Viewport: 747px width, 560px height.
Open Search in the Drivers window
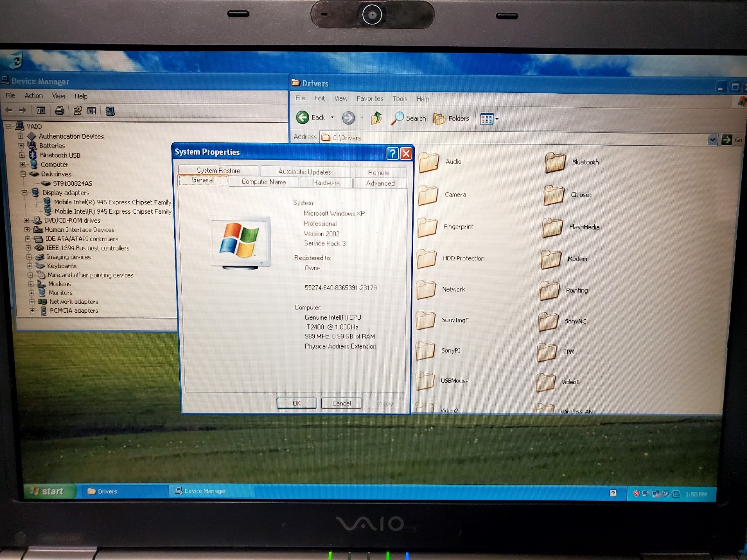409,119
